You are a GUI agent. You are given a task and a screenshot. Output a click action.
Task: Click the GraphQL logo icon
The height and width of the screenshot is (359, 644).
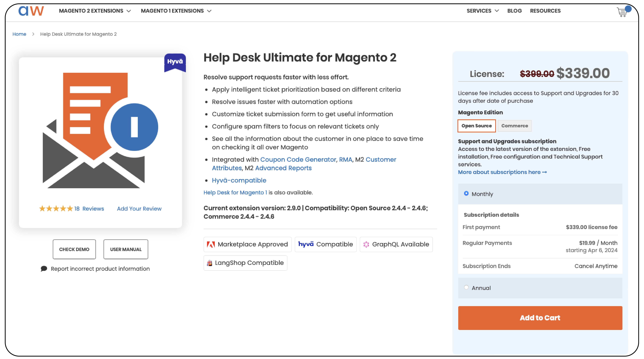(x=366, y=244)
